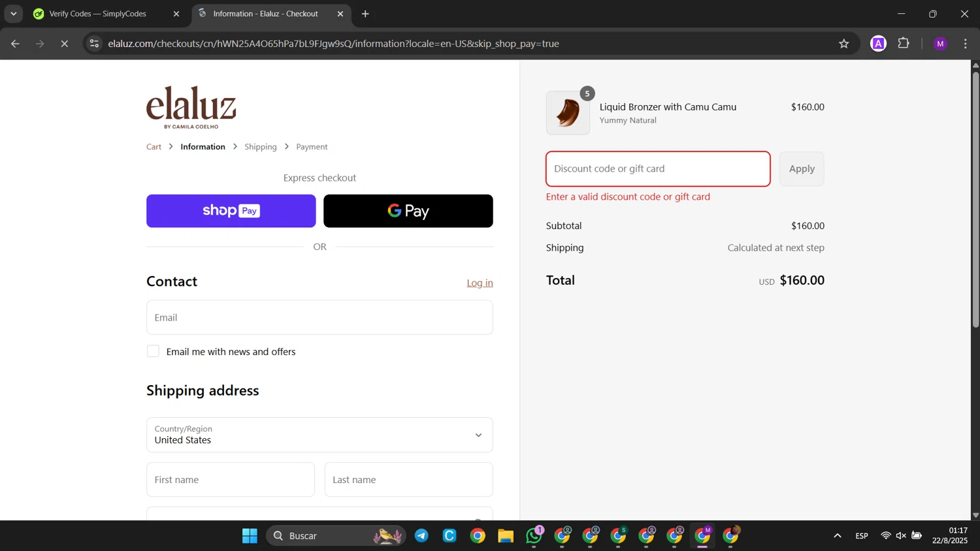Show hidden system tray icons
The height and width of the screenshot is (551, 980).
point(837,536)
